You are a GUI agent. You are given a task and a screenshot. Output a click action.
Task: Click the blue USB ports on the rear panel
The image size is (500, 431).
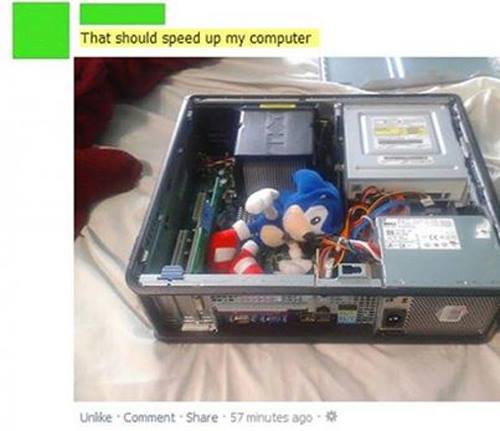[x=343, y=314]
